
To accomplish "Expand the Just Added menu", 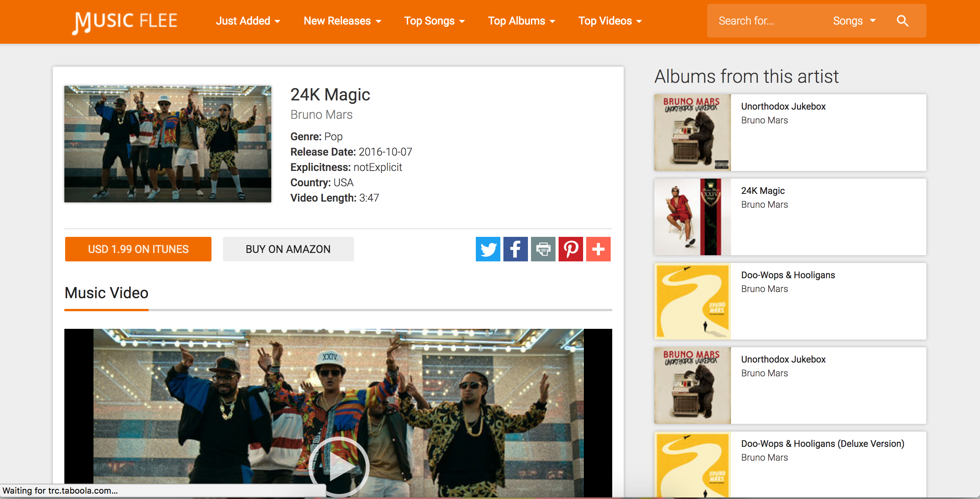I will pyautogui.click(x=248, y=21).
